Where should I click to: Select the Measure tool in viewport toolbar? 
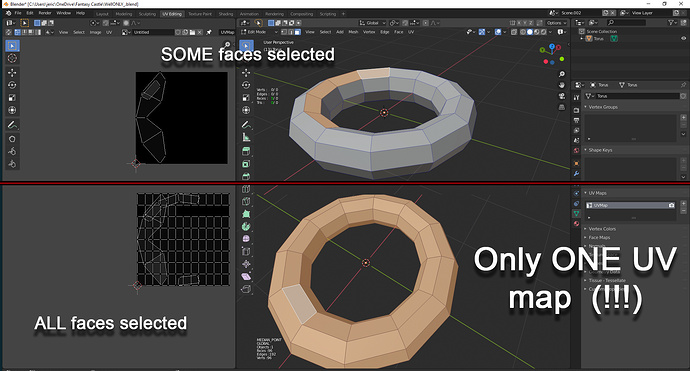[x=246, y=137]
